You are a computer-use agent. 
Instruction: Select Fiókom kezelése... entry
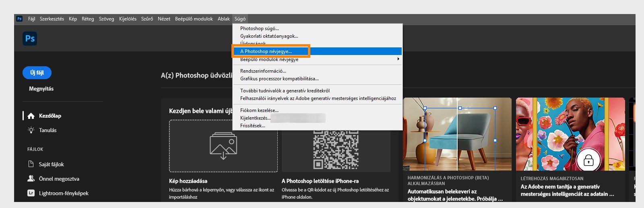tap(318, 110)
